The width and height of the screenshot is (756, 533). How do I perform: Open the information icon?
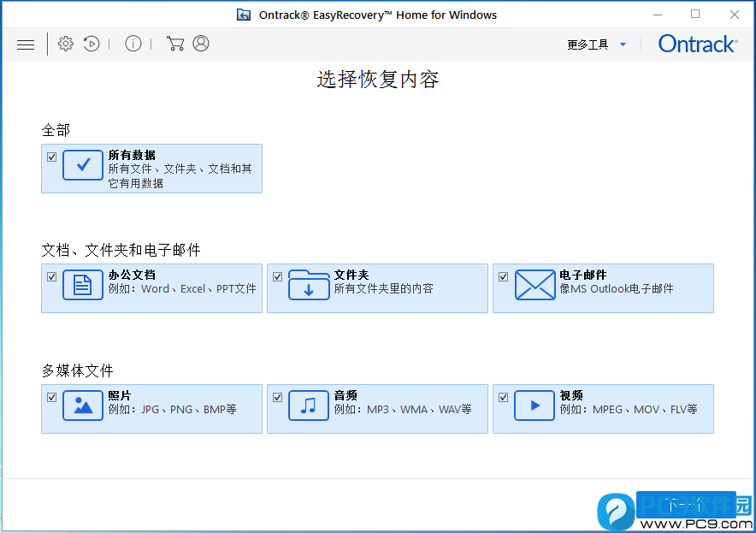pos(133,44)
